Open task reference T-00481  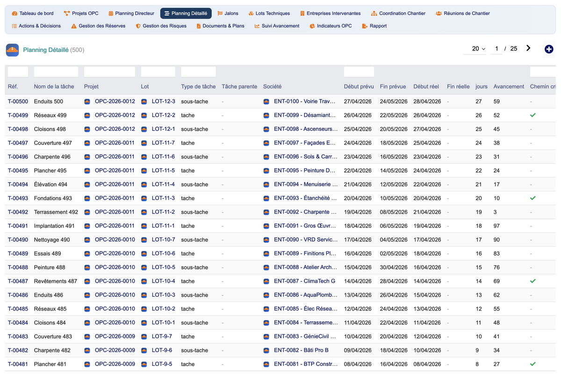18,364
